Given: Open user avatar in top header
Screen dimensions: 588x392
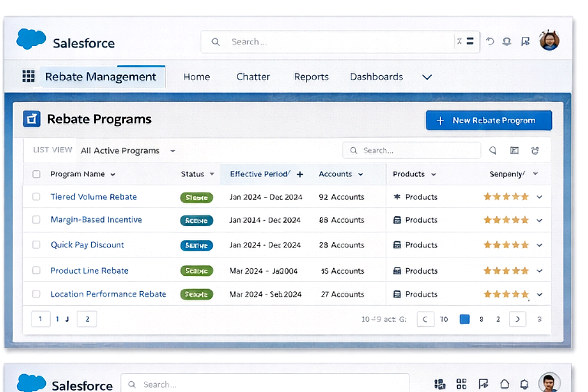Looking at the screenshot, I should 549,41.
